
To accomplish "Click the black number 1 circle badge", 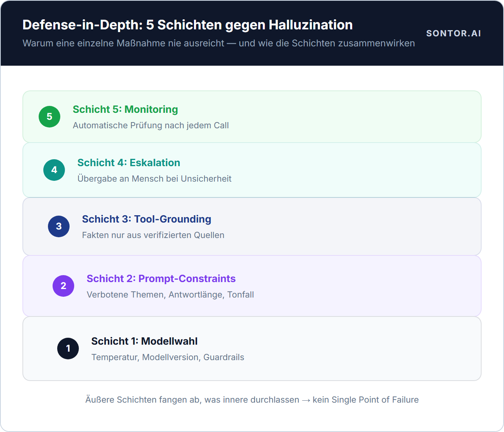I will 68,349.
